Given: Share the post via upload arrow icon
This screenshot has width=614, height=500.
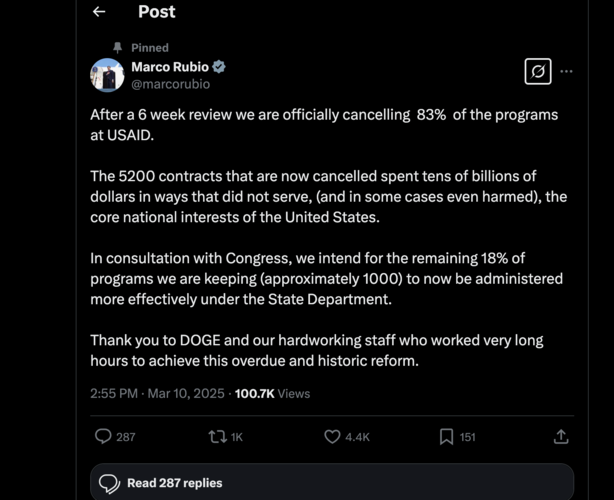Looking at the screenshot, I should pyautogui.click(x=561, y=436).
